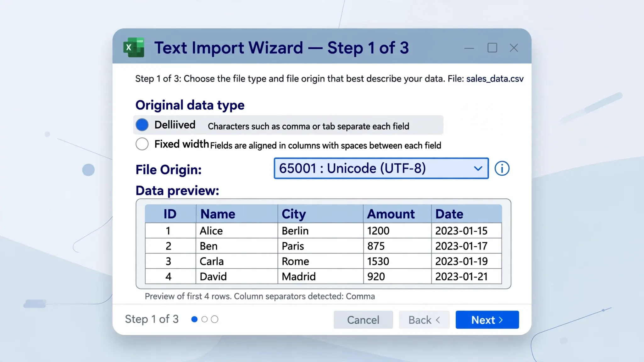Select the Delimited radio button
Screen dimensions: 644x362
[x=142, y=125]
